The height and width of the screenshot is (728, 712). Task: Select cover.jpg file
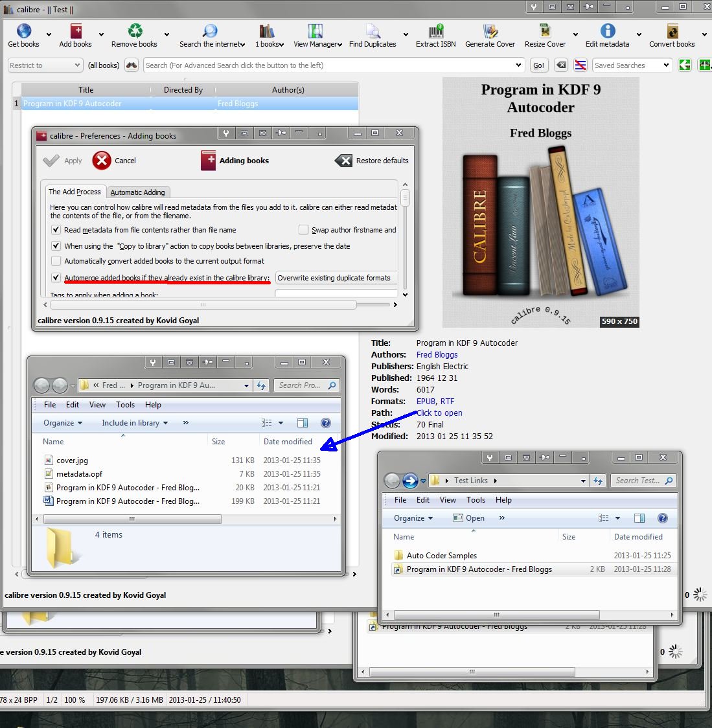[72, 461]
